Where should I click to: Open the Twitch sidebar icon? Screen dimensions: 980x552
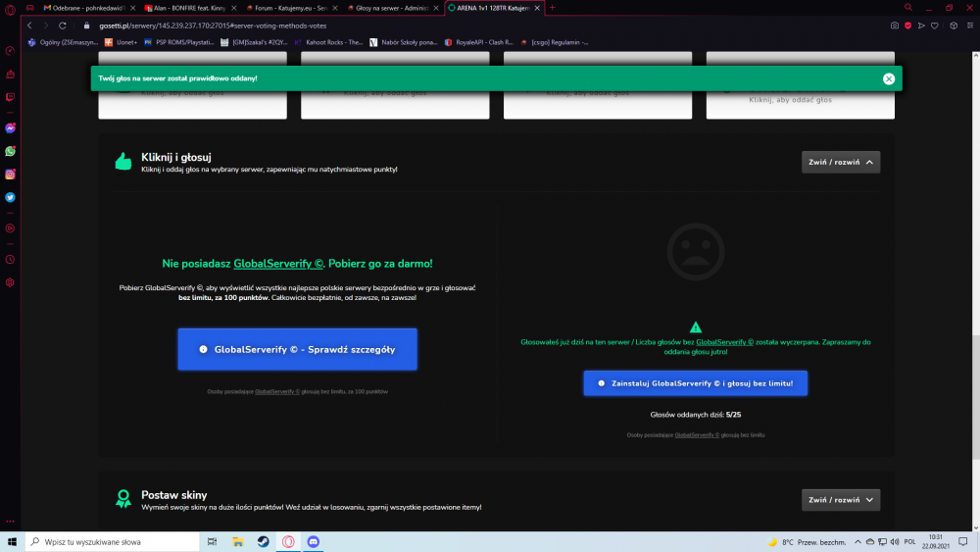coord(10,97)
